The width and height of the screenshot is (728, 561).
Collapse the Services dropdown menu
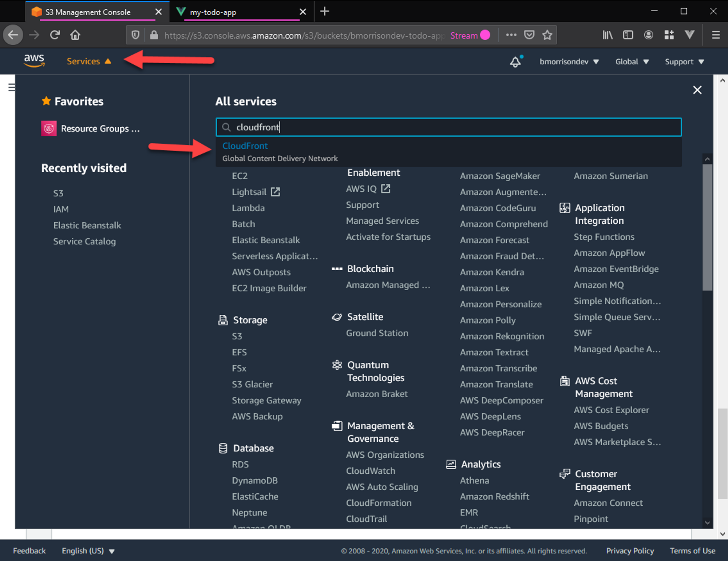coord(89,61)
